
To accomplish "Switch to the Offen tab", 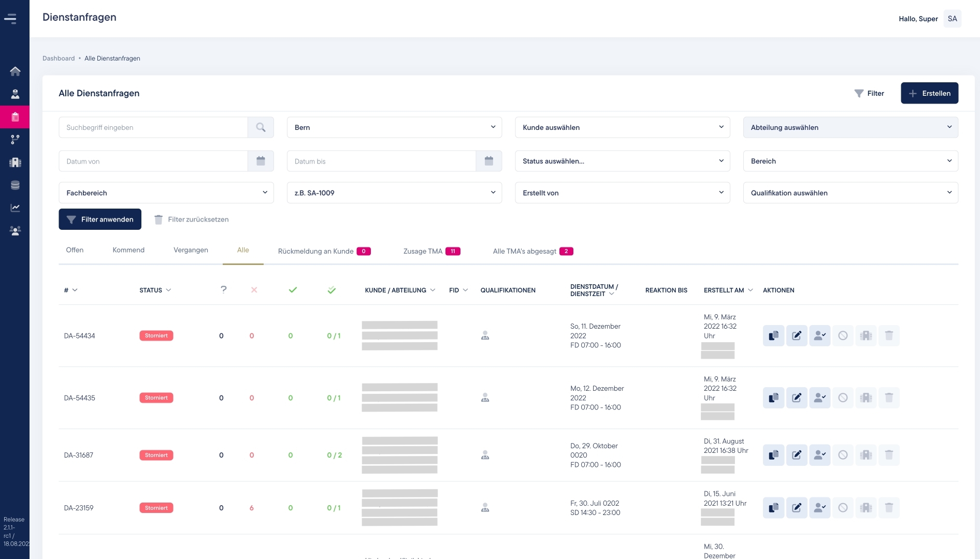I will coord(75,250).
